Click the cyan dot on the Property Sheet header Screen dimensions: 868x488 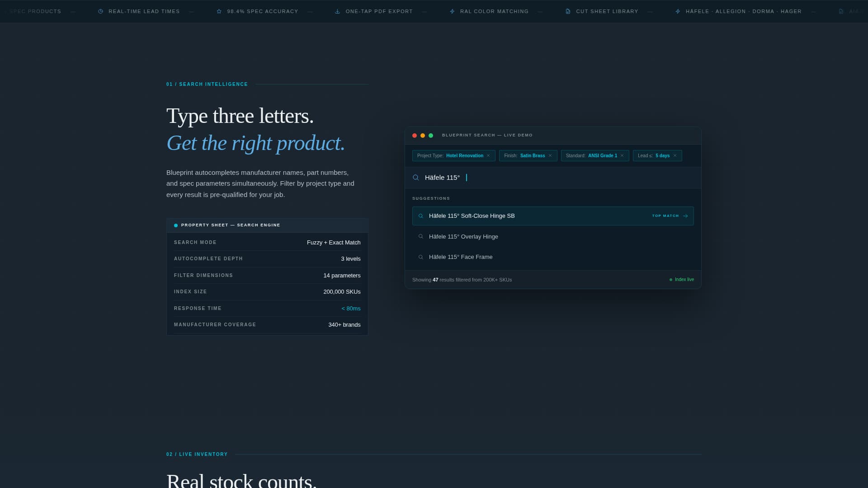[x=176, y=225]
